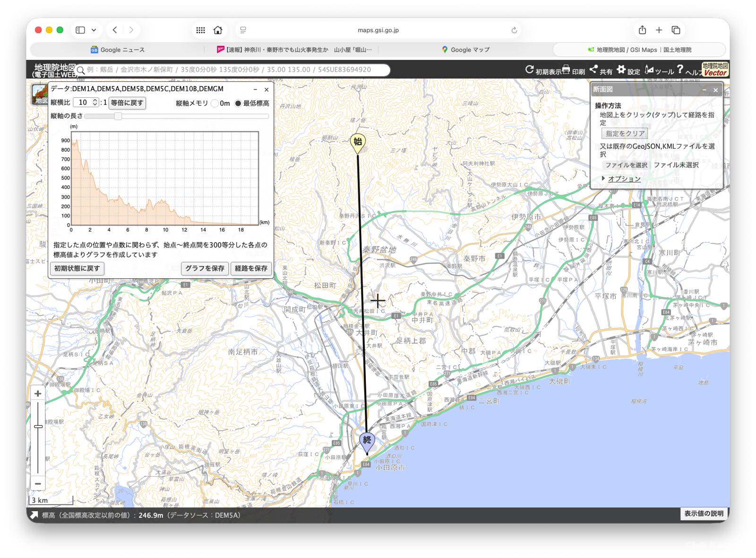Select the 0m vertical axis radio option
Viewport: 756px width, 558px height.
pos(215,103)
